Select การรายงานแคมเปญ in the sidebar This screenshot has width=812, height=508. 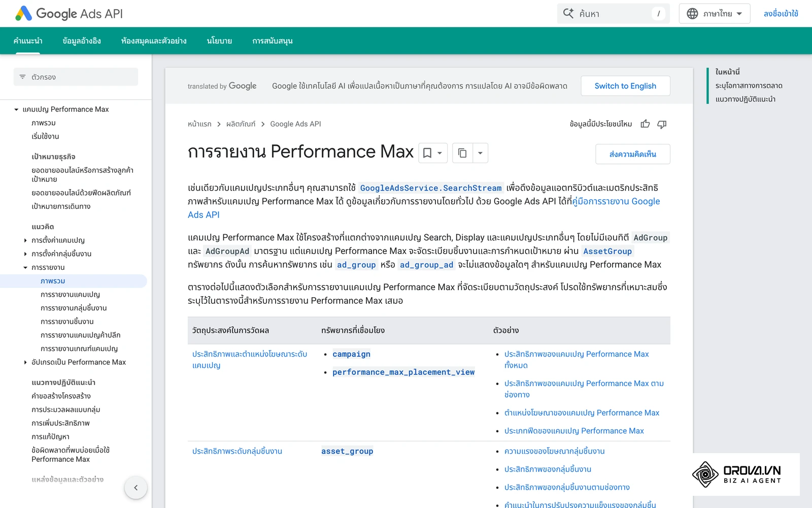(70, 295)
